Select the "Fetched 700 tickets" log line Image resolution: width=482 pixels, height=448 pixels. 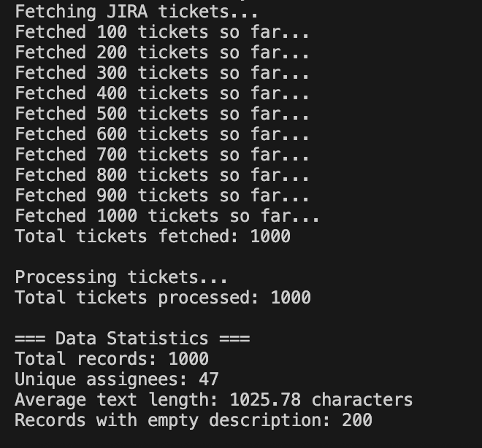pyautogui.click(x=162, y=155)
